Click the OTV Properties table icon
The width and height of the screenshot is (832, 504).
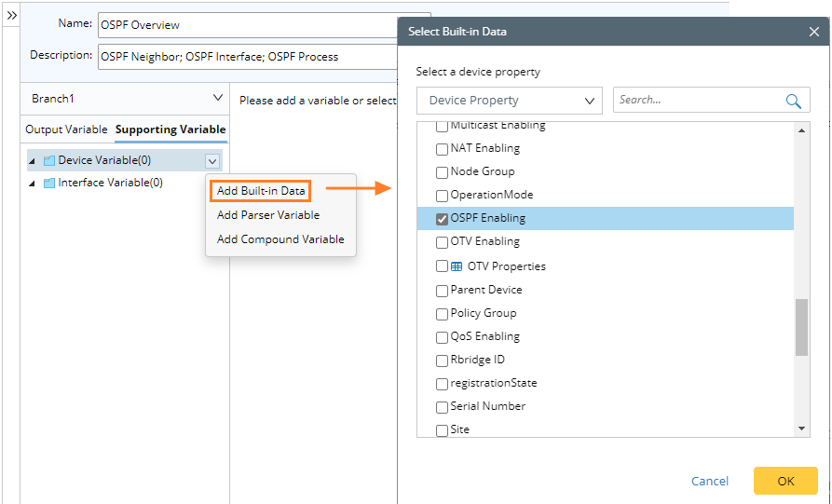tap(457, 266)
